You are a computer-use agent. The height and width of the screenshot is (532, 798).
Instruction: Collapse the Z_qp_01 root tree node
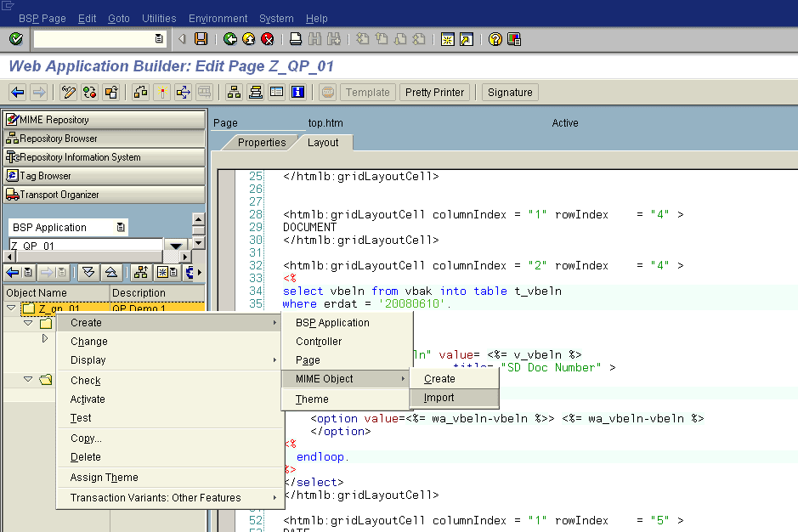point(11,308)
